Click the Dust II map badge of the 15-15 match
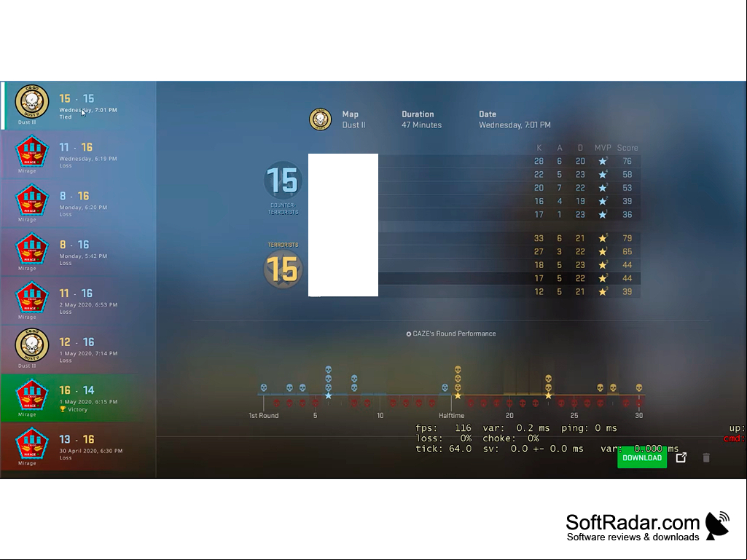Viewport: 747px width, 560px height. click(x=32, y=101)
